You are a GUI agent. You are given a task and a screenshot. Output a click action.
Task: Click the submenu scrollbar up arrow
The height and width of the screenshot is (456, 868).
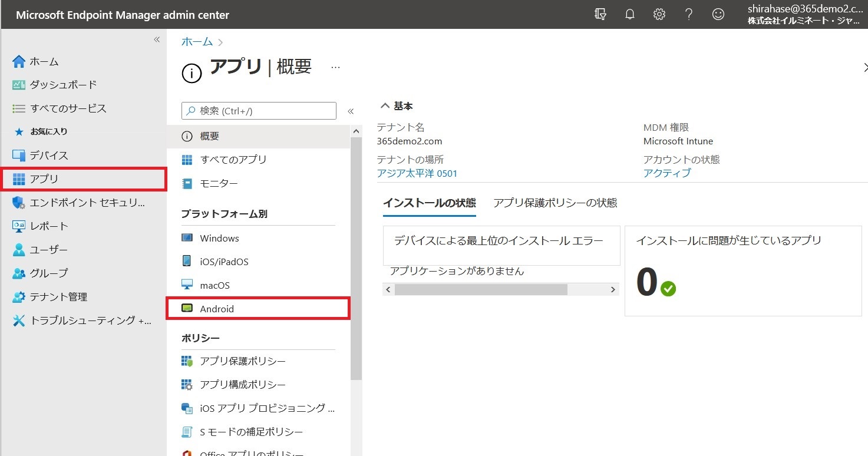(x=356, y=131)
